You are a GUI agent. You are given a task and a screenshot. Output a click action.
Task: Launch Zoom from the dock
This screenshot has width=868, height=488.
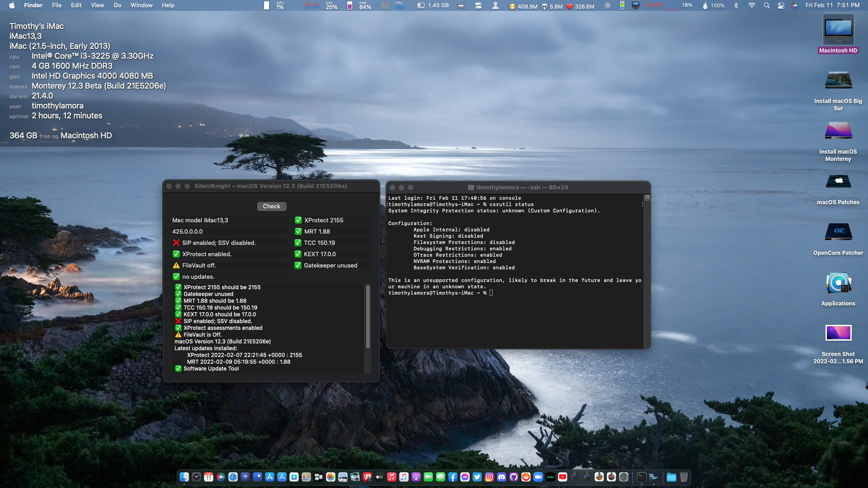coord(538,477)
